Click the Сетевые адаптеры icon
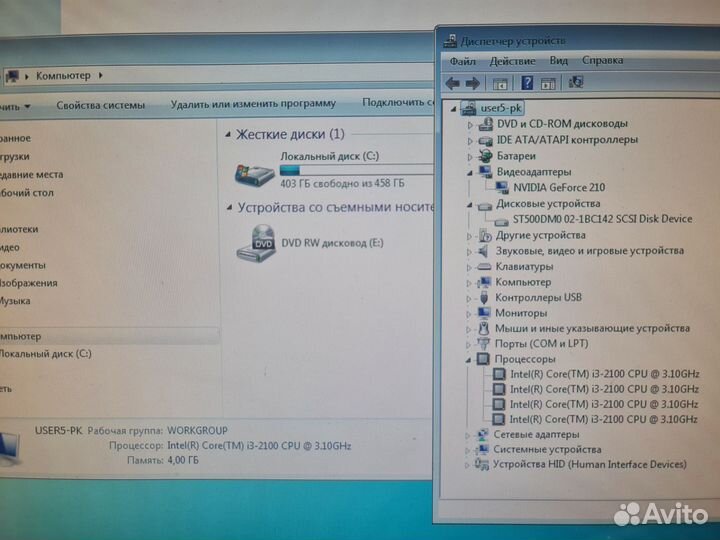 click(482, 434)
